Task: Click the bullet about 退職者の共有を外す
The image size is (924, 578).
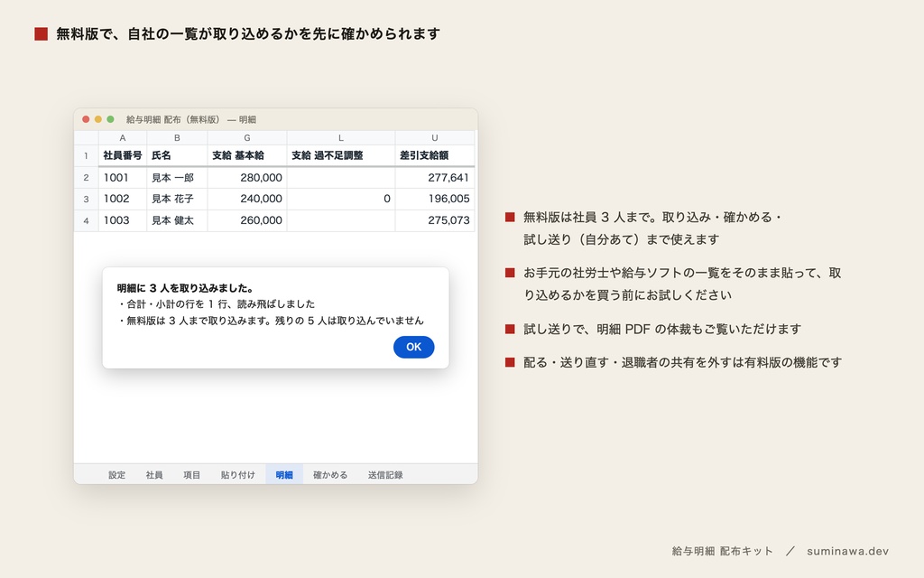Action: (x=682, y=362)
